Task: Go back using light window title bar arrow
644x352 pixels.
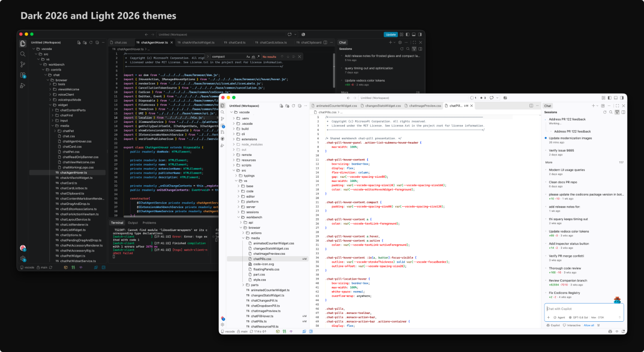Action: [348, 98]
